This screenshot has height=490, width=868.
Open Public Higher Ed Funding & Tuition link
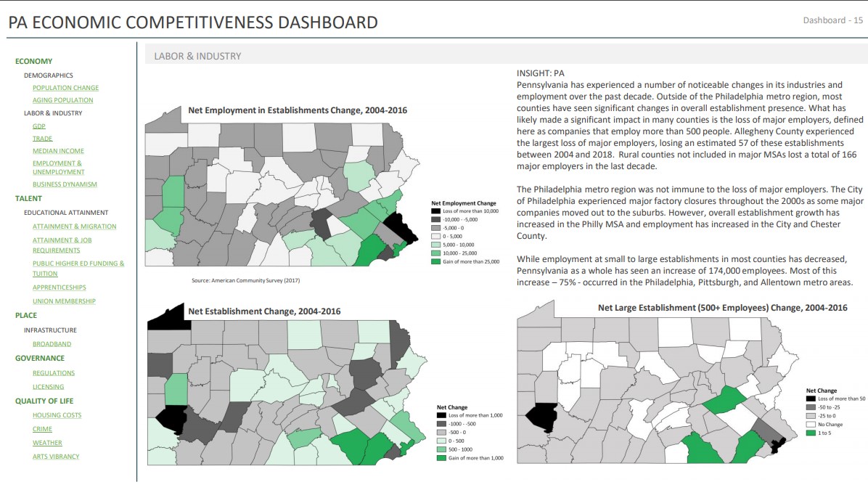pyautogui.click(x=78, y=269)
